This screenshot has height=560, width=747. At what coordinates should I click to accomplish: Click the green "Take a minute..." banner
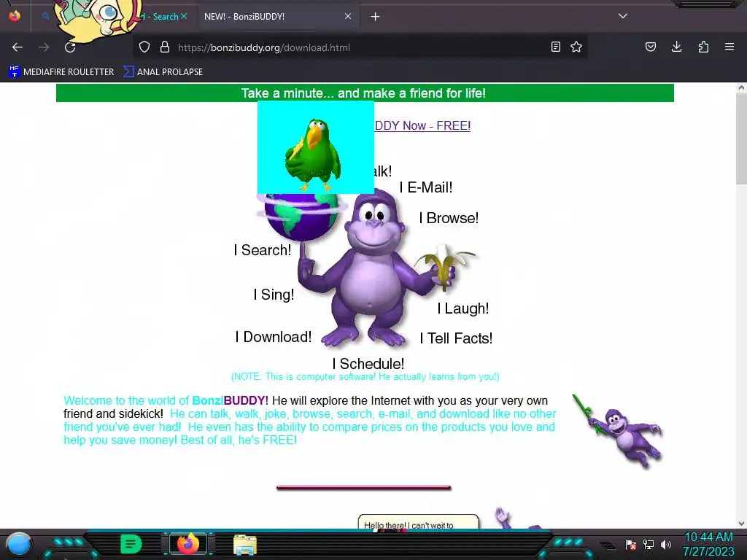[x=365, y=93]
